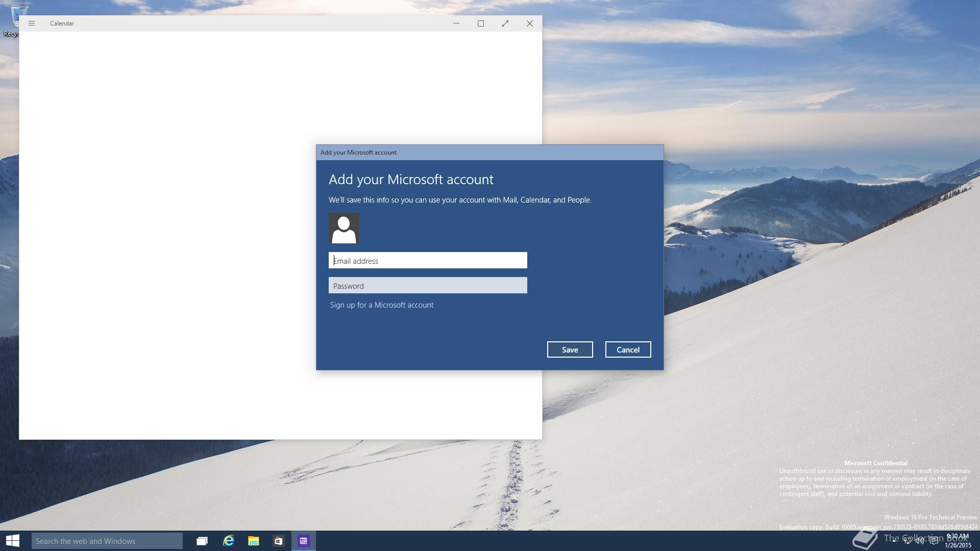This screenshot has width=980, height=551.
Task: Click the account avatar picture
Action: click(x=344, y=228)
